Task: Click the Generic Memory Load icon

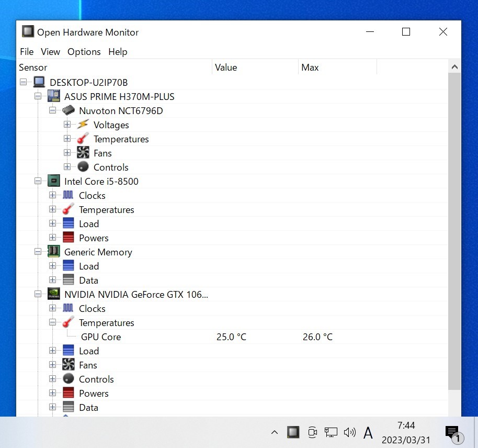Action: [69, 265]
